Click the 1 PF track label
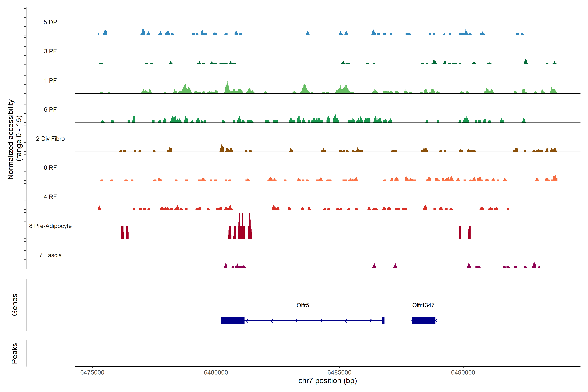Viewport: 588px width, 392px height. (50, 81)
